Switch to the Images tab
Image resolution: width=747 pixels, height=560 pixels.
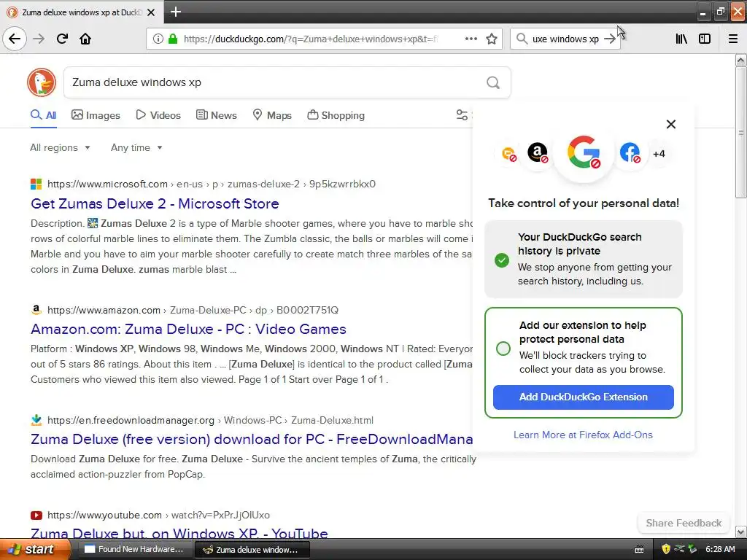coord(96,115)
